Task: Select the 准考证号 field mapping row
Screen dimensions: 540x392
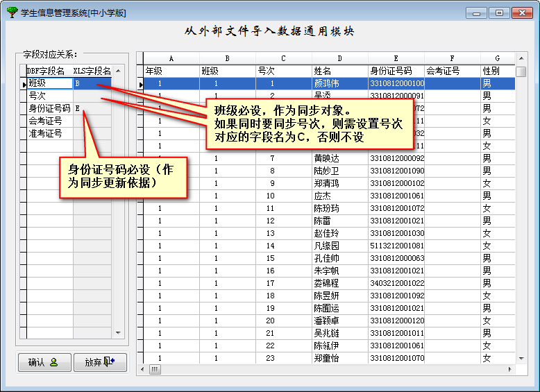Action: pyautogui.click(x=49, y=133)
